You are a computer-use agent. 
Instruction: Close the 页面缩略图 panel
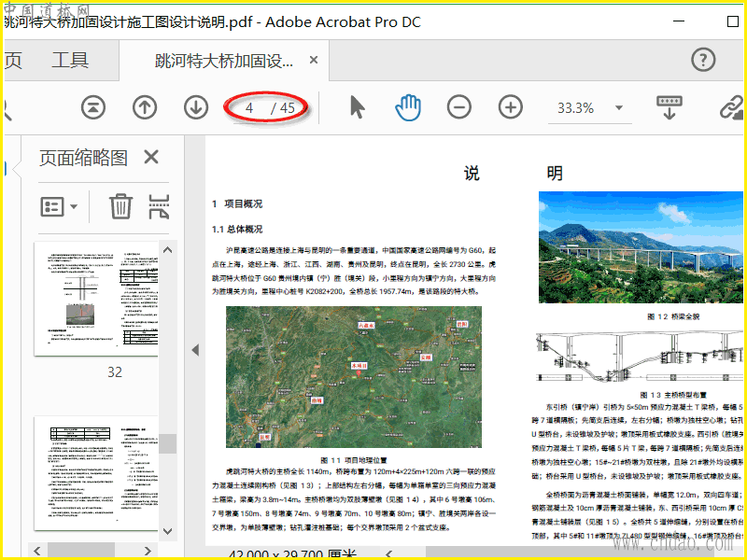point(151,157)
